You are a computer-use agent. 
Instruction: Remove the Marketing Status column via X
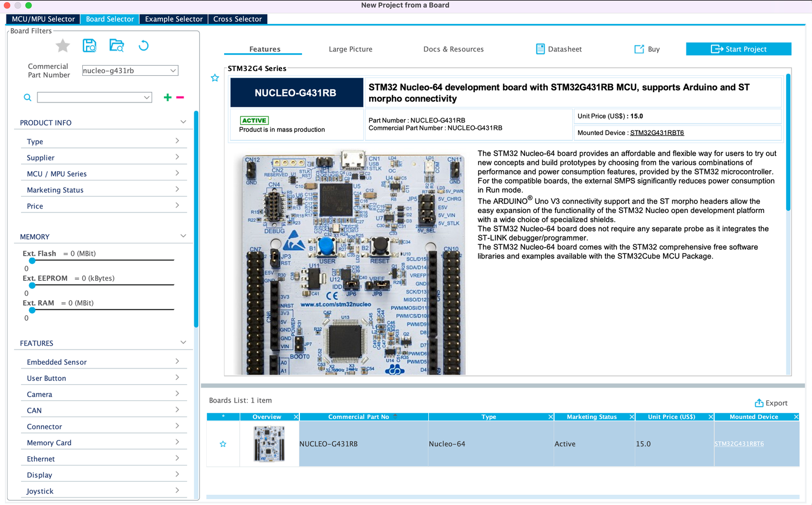tap(632, 417)
